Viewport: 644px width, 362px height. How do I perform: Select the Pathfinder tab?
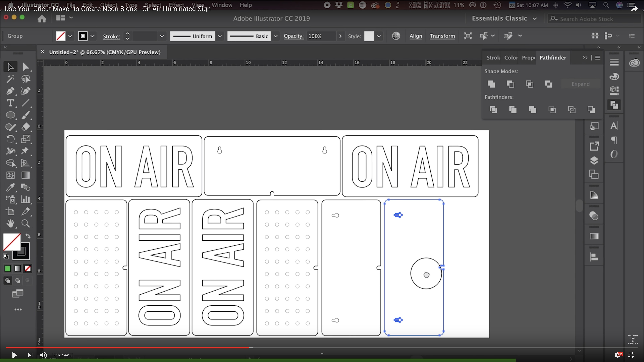553,57
